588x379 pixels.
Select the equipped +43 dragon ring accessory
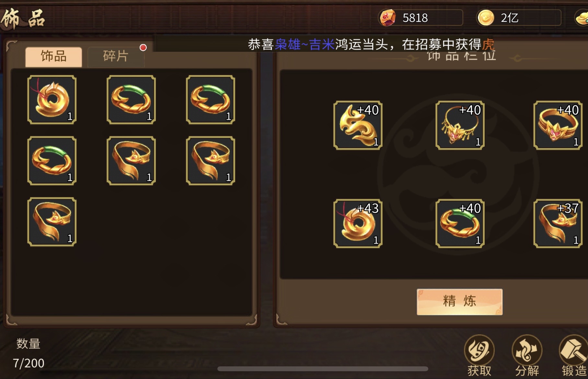(358, 224)
